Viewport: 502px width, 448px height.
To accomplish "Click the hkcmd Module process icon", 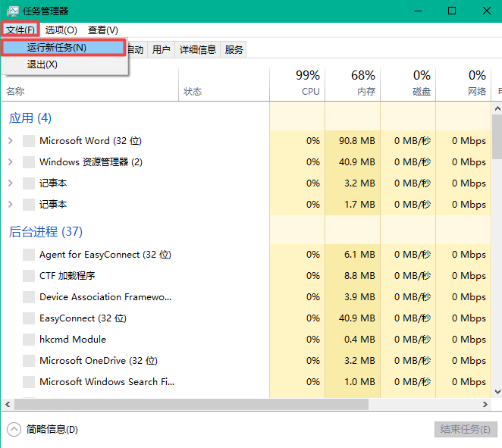I will tap(29, 340).
